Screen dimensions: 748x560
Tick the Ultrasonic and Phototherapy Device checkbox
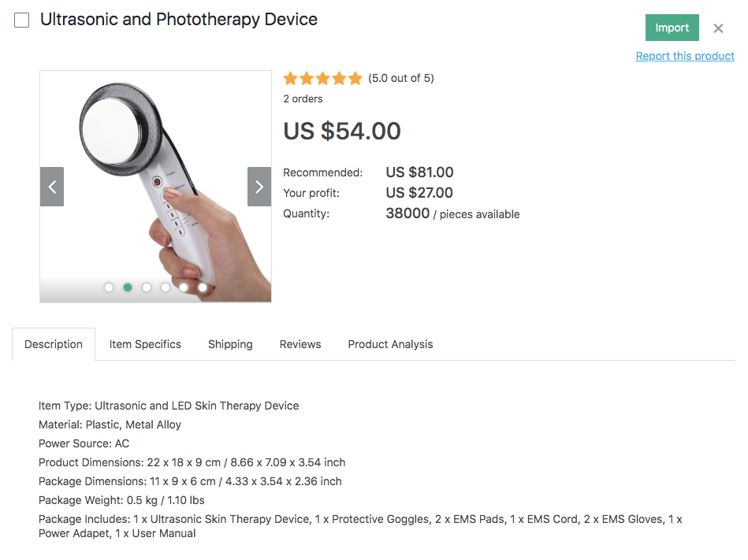click(22, 20)
